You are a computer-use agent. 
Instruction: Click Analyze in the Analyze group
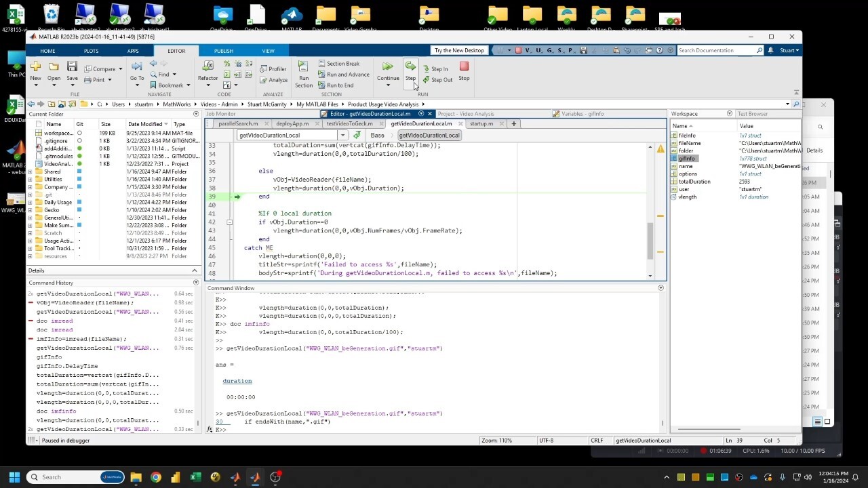pos(274,80)
